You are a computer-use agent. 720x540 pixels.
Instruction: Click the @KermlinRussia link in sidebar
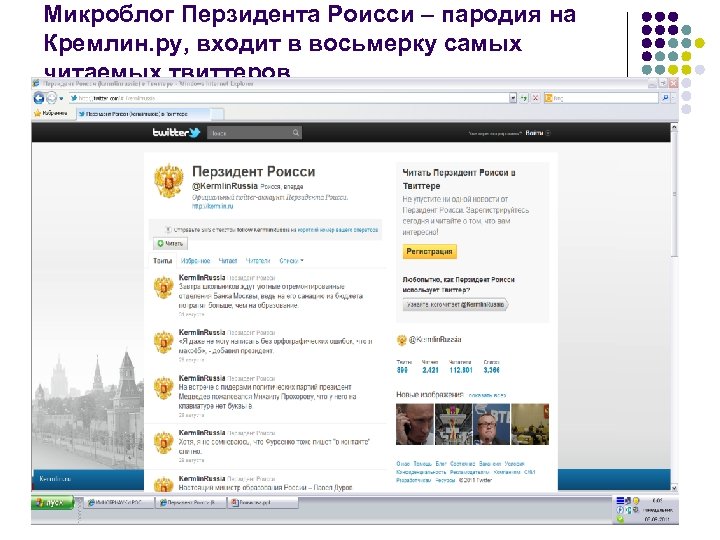pos(435,339)
